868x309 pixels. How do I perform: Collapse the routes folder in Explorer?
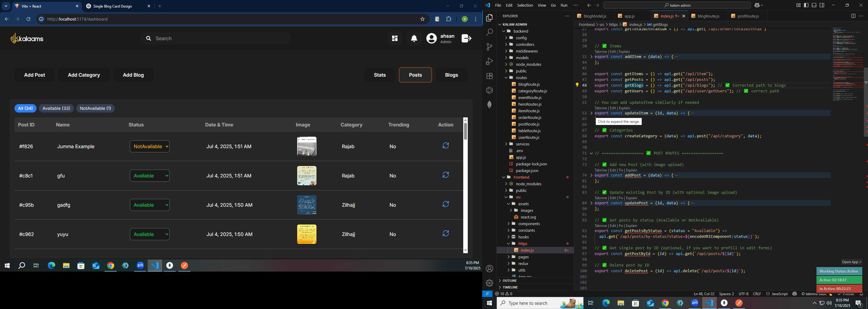coord(521,78)
